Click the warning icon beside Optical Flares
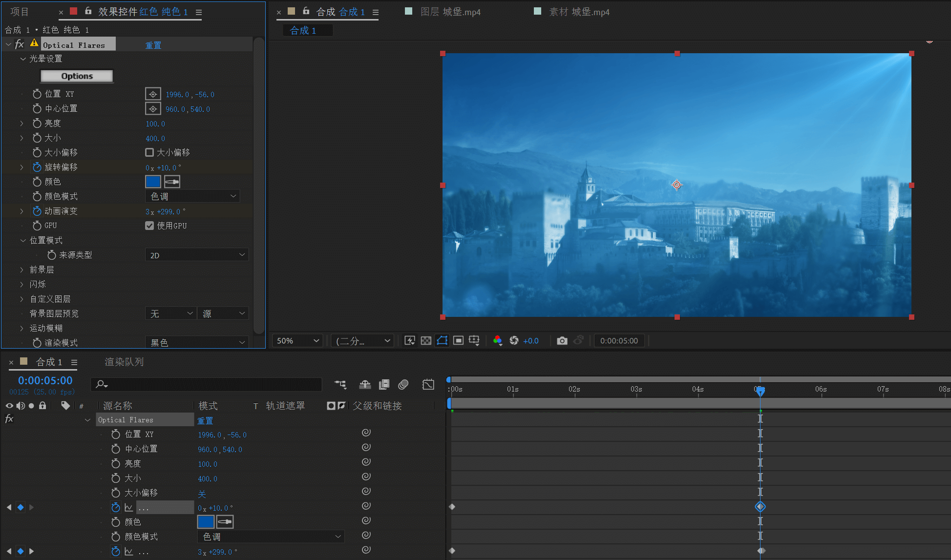 coord(34,43)
